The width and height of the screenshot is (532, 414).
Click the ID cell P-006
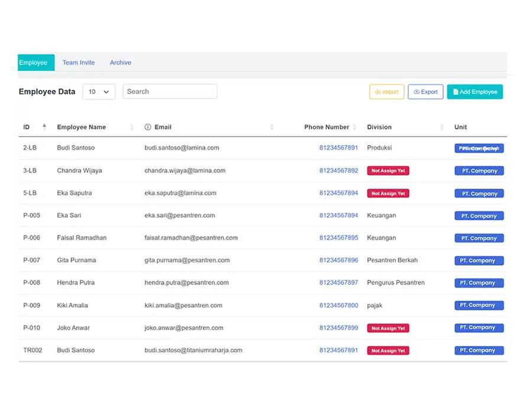31,238
